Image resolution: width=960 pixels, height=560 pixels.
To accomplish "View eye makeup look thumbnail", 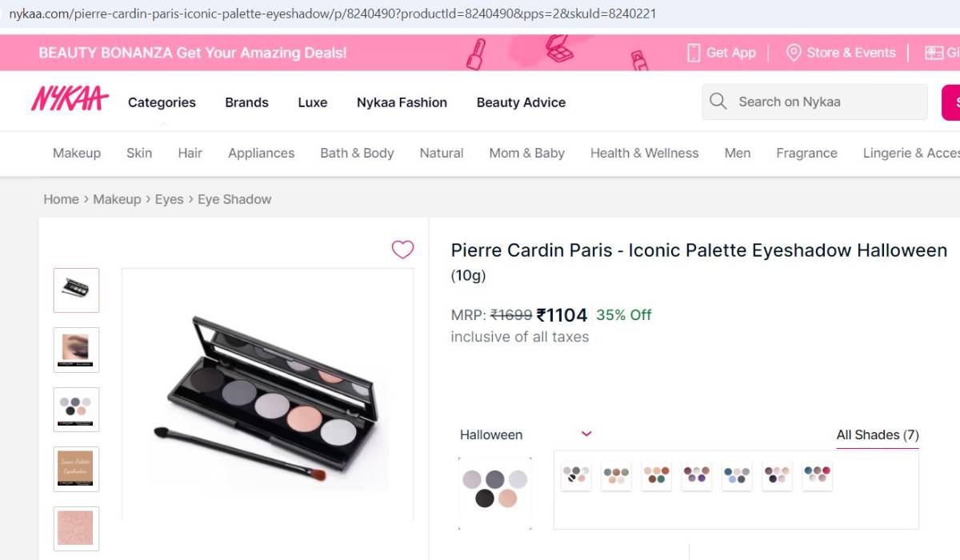I will (x=77, y=350).
